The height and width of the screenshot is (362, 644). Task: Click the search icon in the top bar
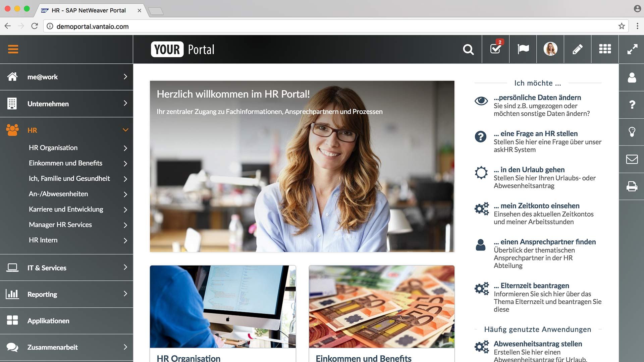coord(468,50)
